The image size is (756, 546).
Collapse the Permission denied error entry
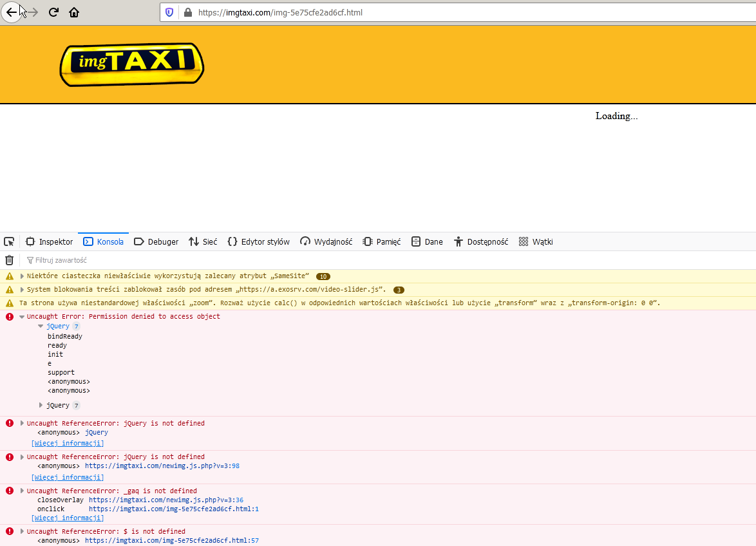21,316
